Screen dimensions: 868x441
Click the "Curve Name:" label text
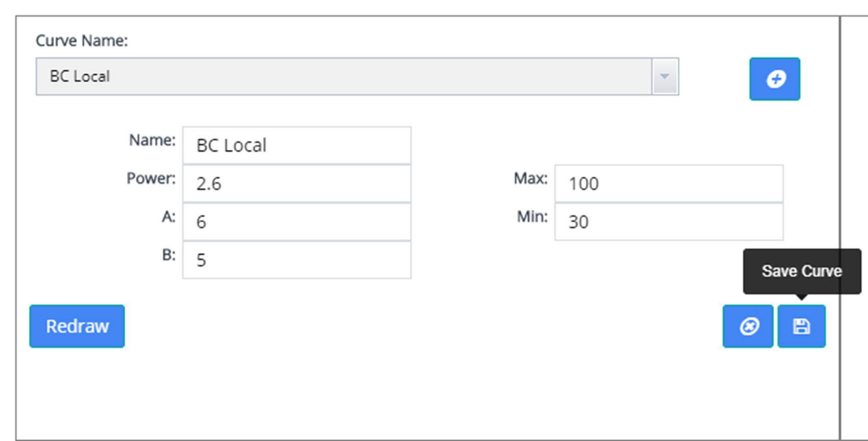(x=82, y=41)
